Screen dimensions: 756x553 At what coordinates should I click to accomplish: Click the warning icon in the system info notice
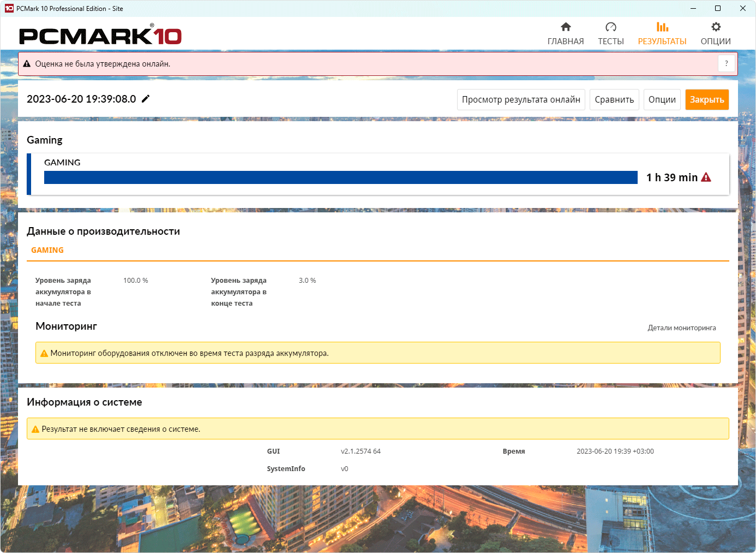pos(35,429)
